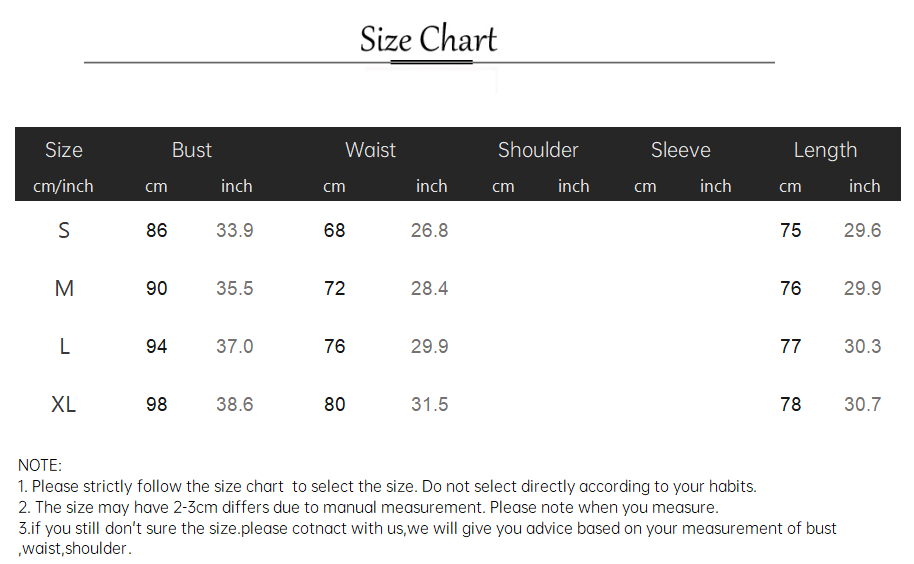Click bust value 94 for size L
This screenshot has width=914, height=564.
click(x=157, y=347)
